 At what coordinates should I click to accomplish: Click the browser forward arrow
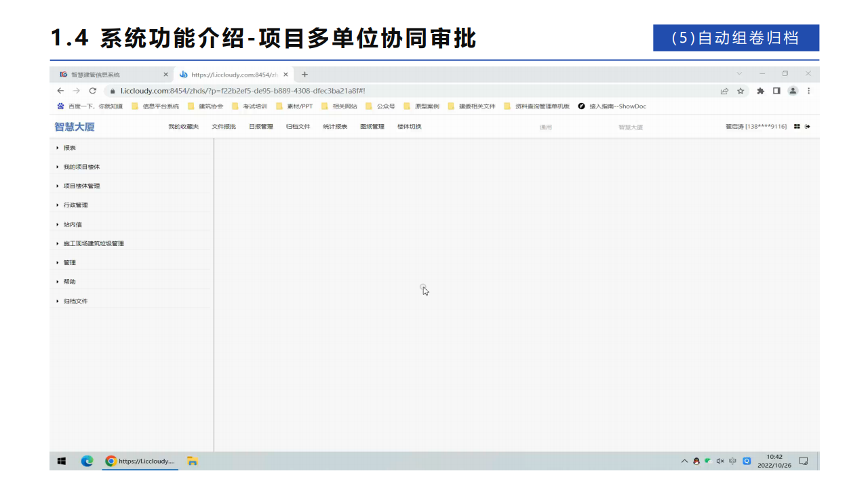[x=77, y=91]
